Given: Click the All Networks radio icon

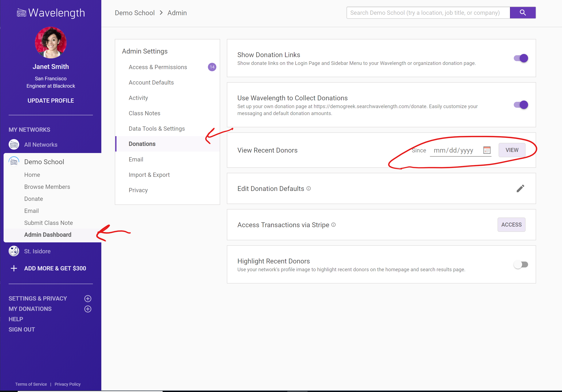Looking at the screenshot, I should (x=14, y=144).
